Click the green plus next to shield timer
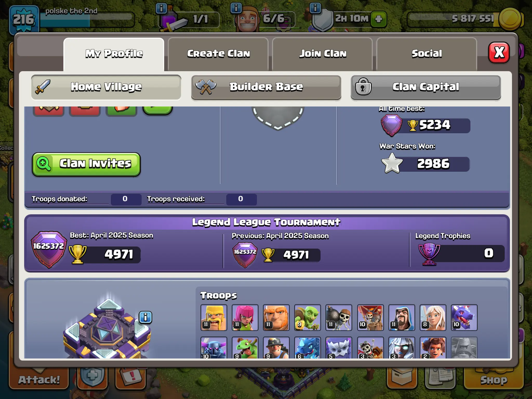Image resolution: width=532 pixels, height=399 pixels. [x=378, y=19]
